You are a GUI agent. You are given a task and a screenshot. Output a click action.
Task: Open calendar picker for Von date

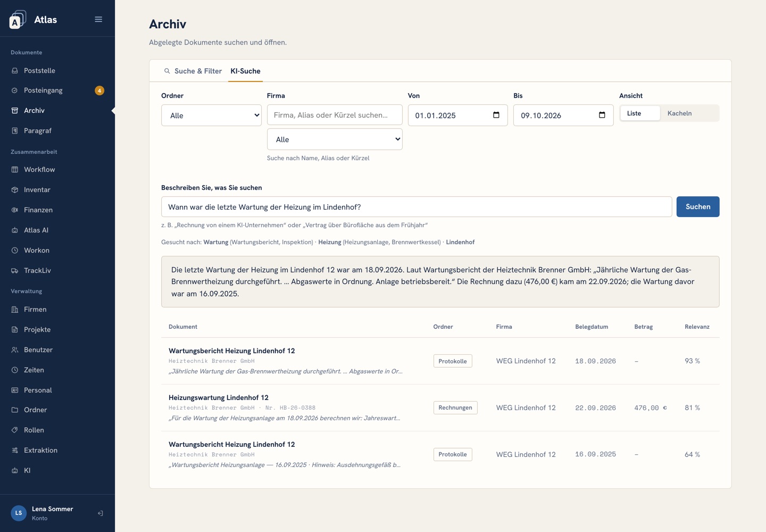(496, 115)
